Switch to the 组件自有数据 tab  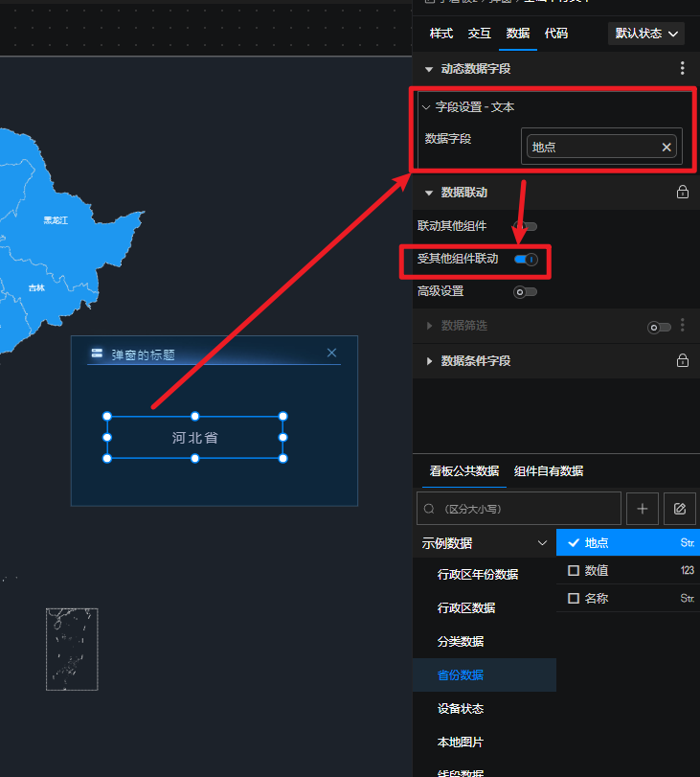click(548, 471)
